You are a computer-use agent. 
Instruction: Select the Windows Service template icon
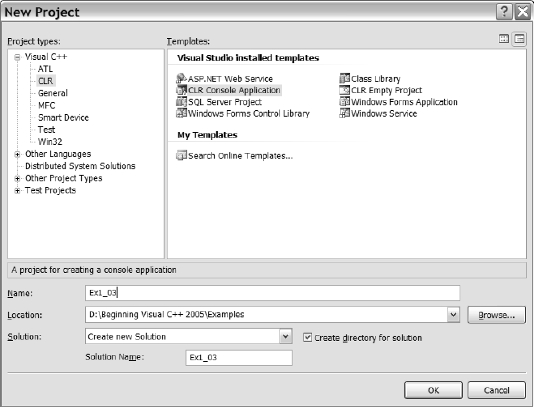click(344, 113)
